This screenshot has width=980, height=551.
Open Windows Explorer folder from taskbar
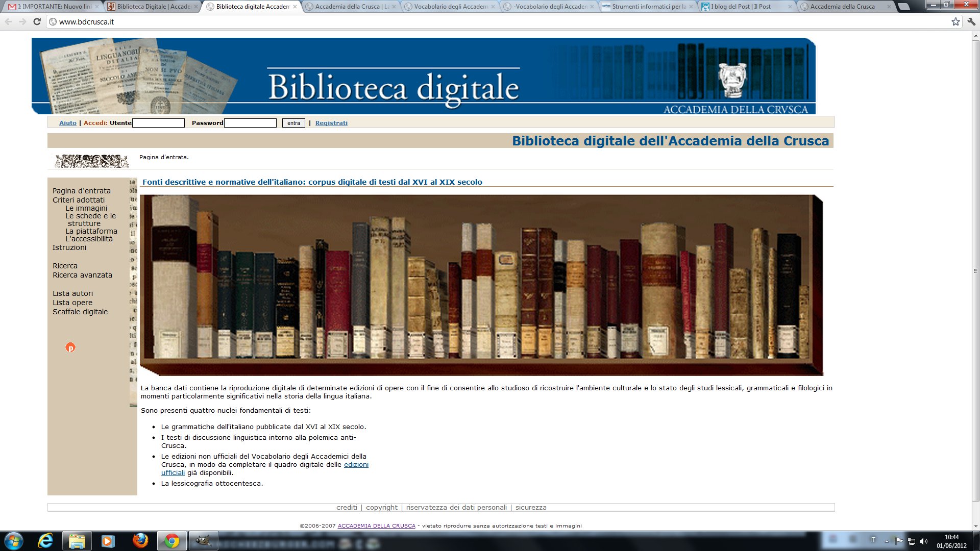click(x=77, y=541)
